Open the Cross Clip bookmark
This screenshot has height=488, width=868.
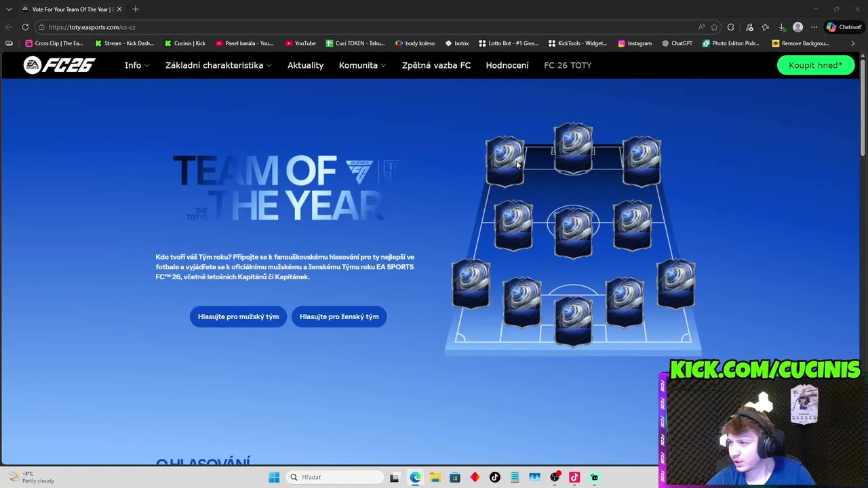coord(54,43)
